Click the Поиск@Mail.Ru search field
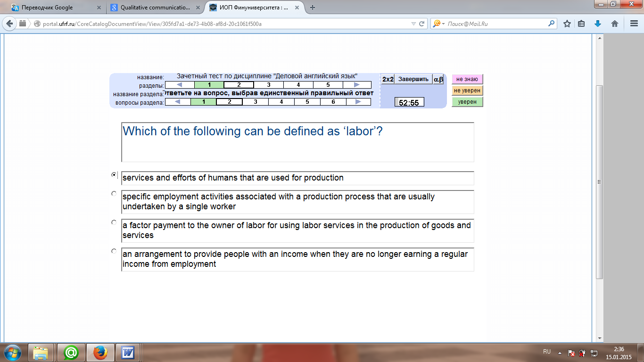The height and width of the screenshot is (362, 644). 495,24
